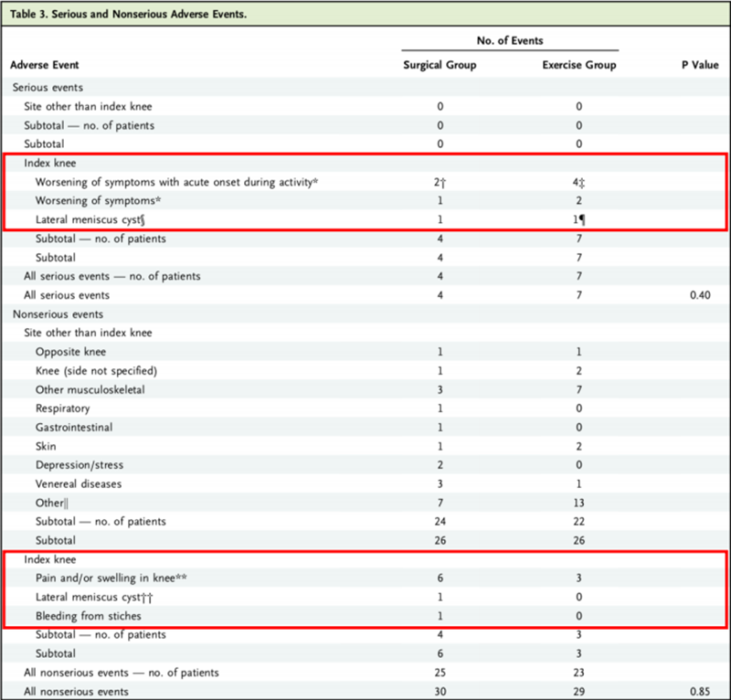Select the Other musculoskeletal row label
The height and width of the screenshot is (700, 731).
[x=90, y=389]
